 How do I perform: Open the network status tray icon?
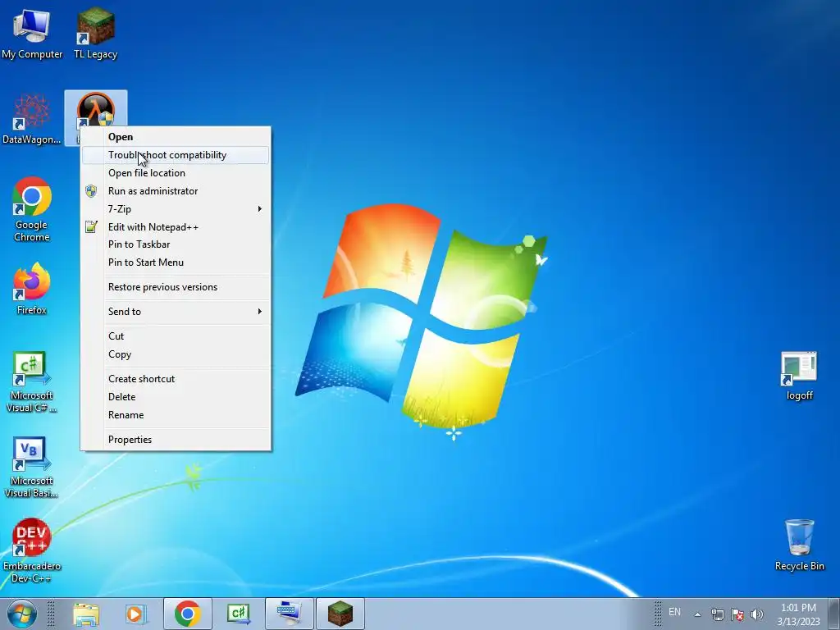(717, 614)
